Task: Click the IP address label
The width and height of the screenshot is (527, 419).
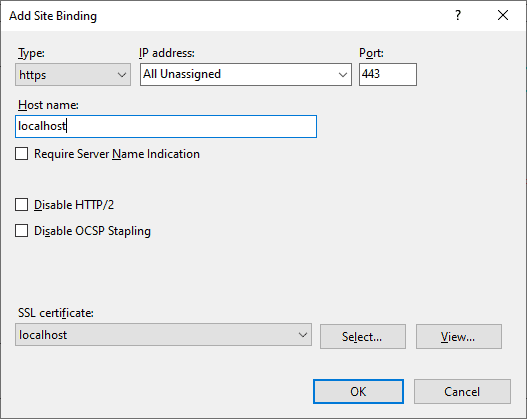Action: [167, 53]
